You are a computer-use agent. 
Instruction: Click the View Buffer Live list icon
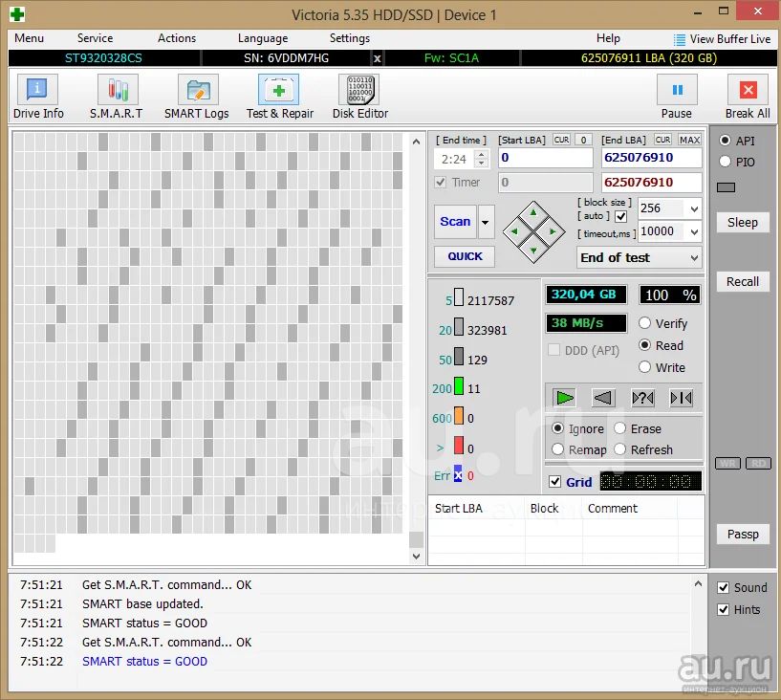pos(679,39)
